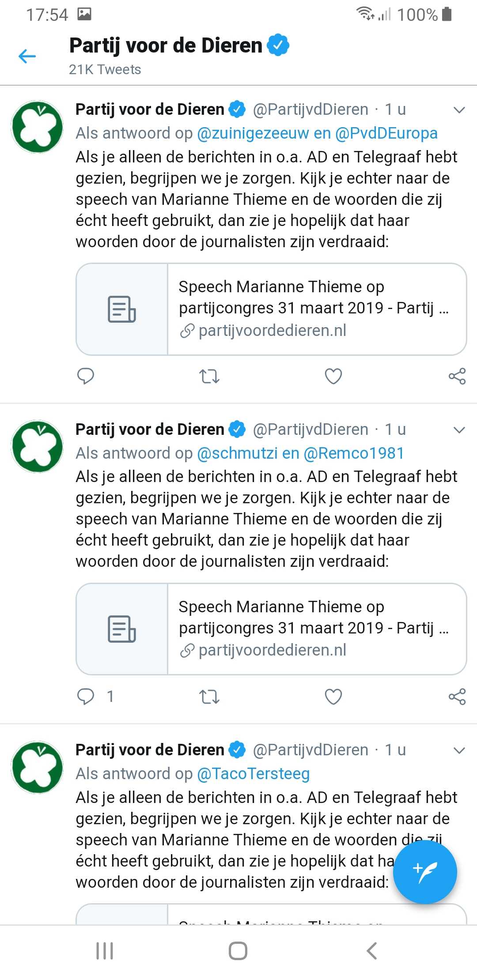Screen dimensions: 477x980
Task: Retweet the reply to @zuinigezeeuw
Action: point(209,377)
